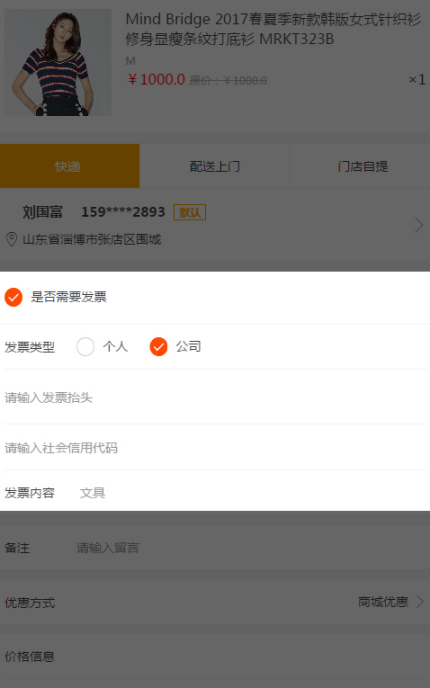Screen dimensions: 430x688
Task: Switch to the 配送上门 delivery tab
Action: coord(215,166)
